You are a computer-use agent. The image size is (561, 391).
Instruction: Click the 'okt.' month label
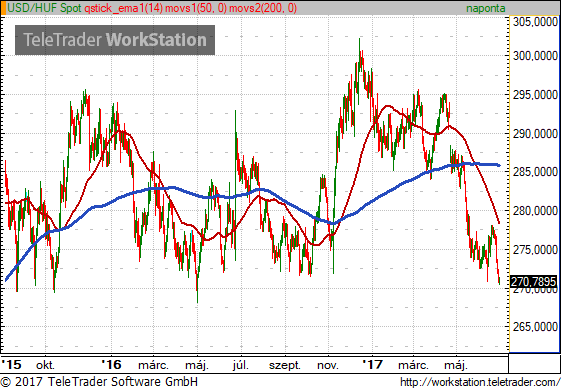(x=45, y=366)
